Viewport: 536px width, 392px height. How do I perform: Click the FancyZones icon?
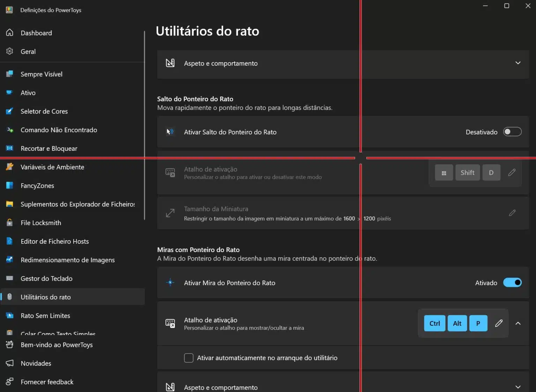[x=10, y=185]
